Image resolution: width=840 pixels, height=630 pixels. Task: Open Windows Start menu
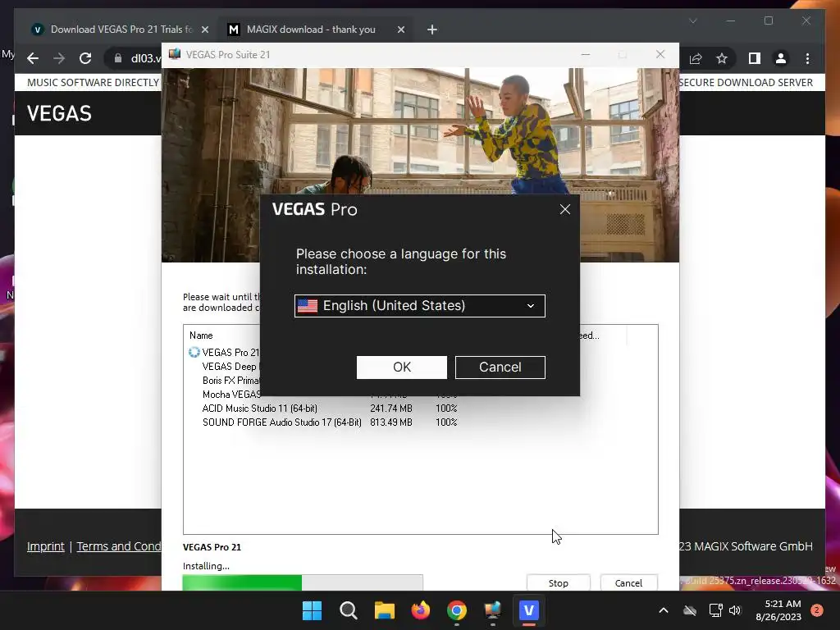point(312,610)
